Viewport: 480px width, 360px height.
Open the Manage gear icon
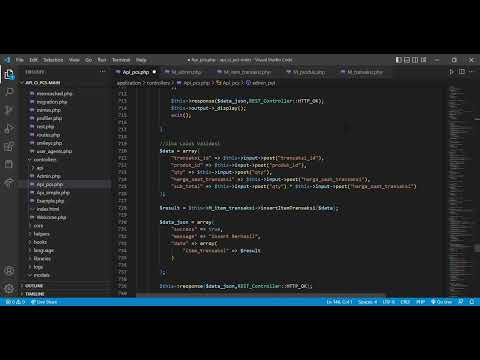(9, 288)
